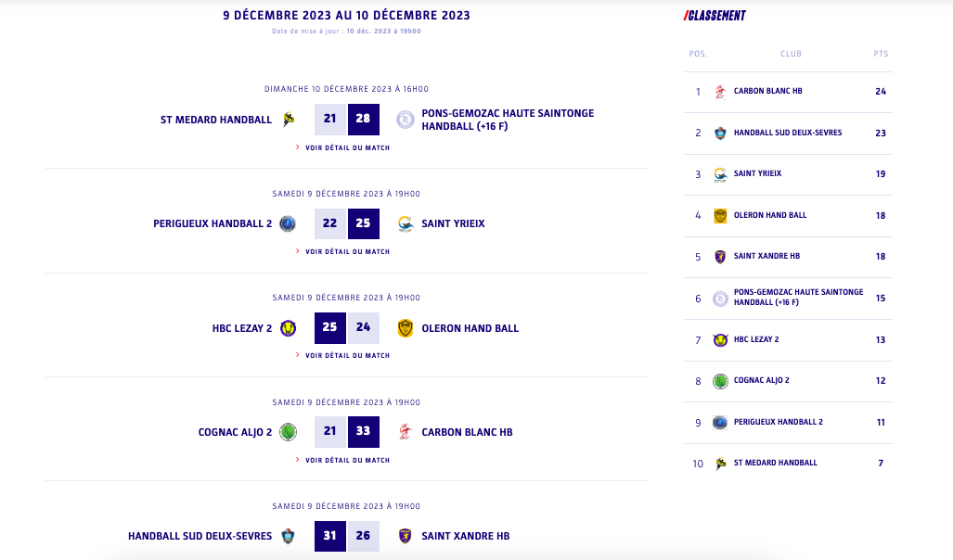The width and height of the screenshot is (953, 560).
Task: Click HBC Lezay 2 match logo
Action: [288, 328]
